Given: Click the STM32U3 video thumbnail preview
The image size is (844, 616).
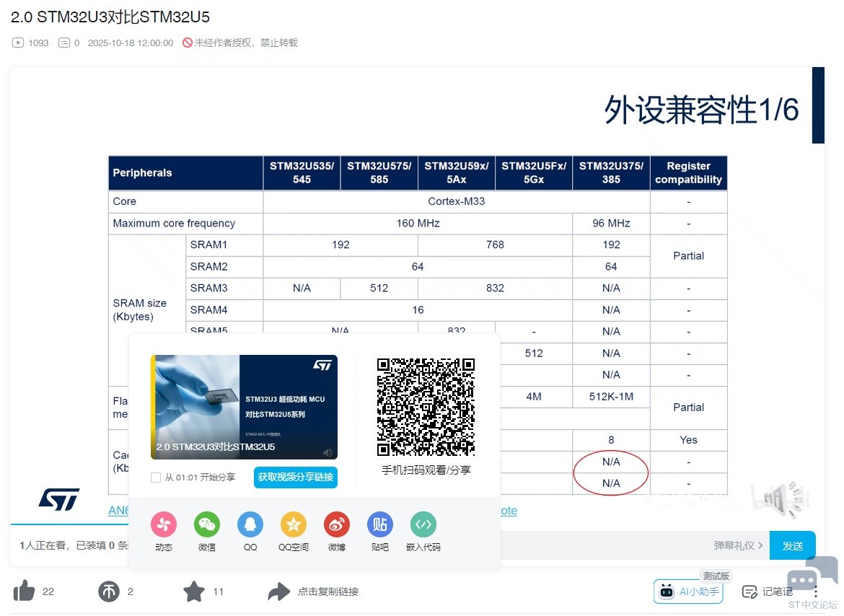Looking at the screenshot, I should point(244,407).
